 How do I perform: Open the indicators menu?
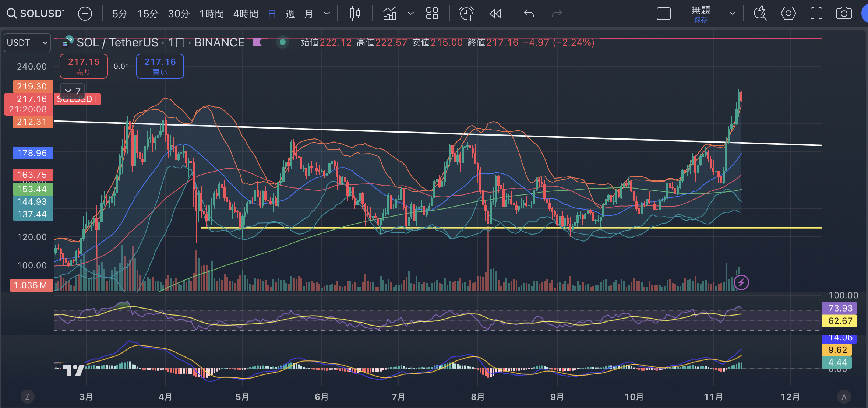(390, 14)
